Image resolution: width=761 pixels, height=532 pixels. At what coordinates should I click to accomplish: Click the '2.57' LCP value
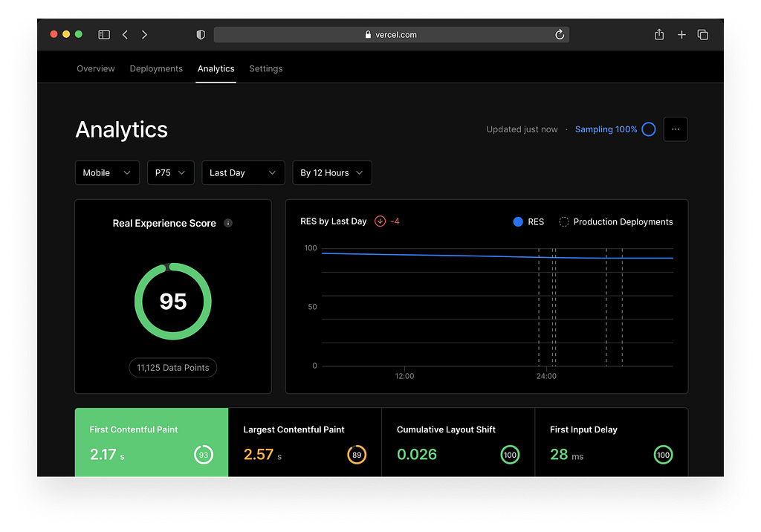258,454
